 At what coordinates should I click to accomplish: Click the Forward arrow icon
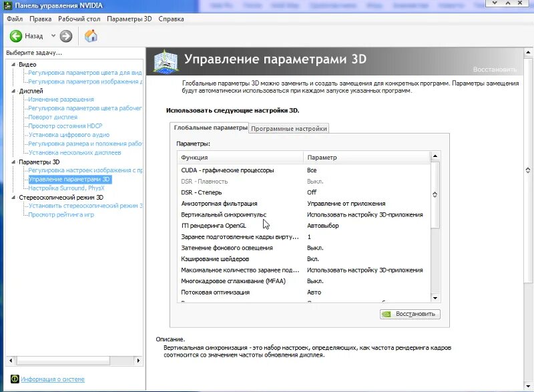[x=66, y=36]
